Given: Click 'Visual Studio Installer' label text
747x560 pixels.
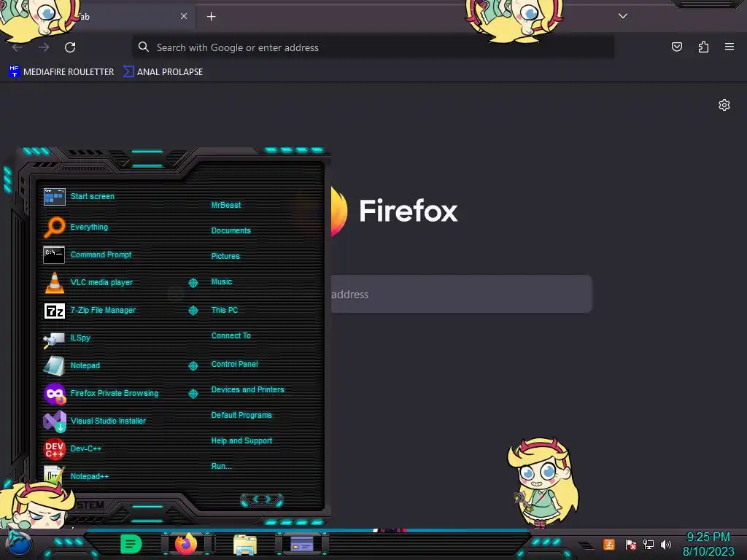Looking at the screenshot, I should (x=108, y=421).
